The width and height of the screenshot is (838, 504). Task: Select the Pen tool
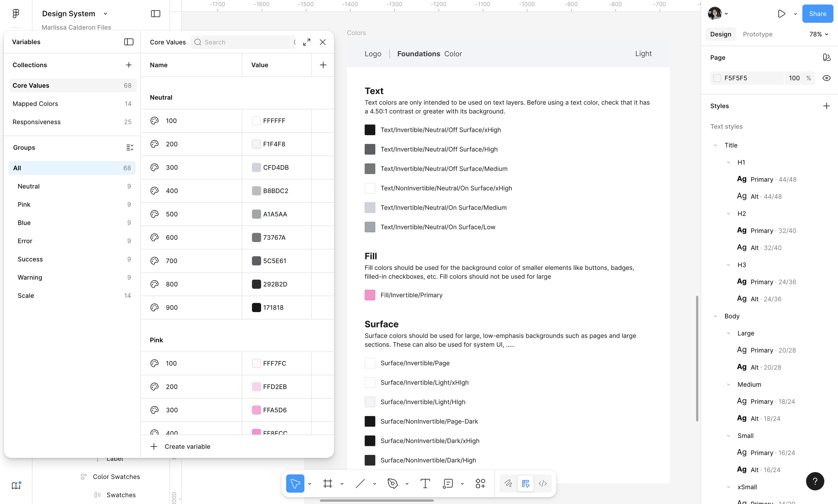pyautogui.click(x=393, y=483)
